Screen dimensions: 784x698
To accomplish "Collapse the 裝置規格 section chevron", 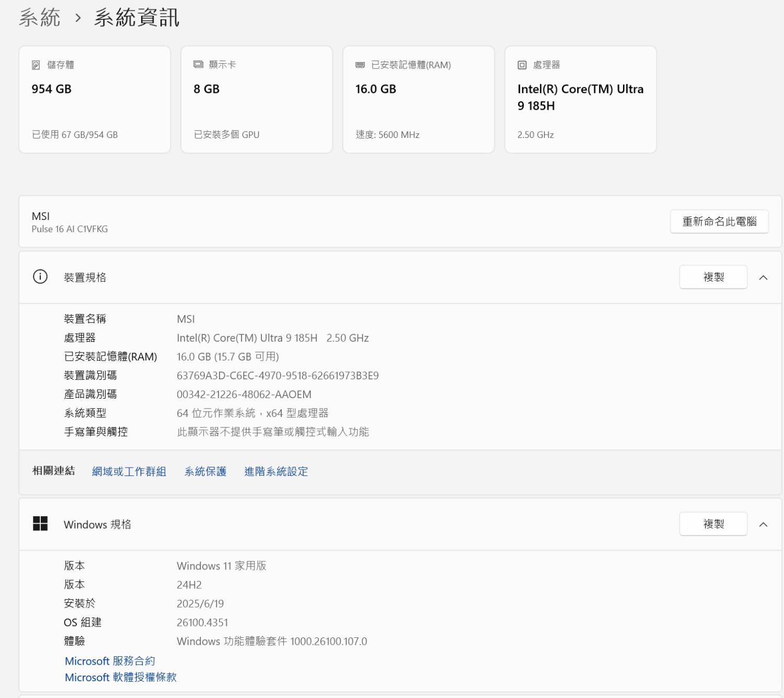I will click(x=763, y=277).
